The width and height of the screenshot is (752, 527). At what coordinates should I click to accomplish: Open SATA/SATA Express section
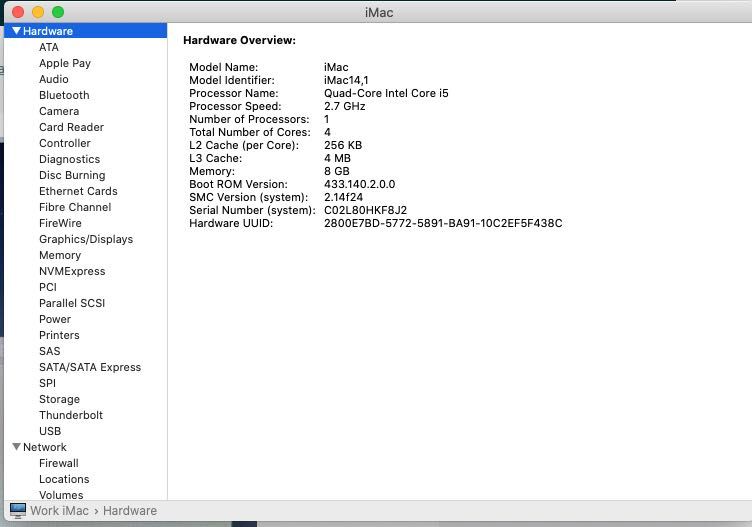[90, 367]
